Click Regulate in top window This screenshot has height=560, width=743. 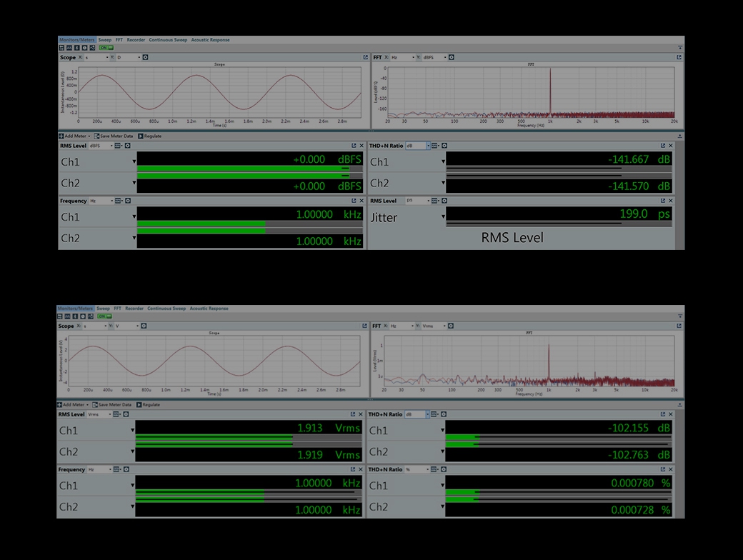pyautogui.click(x=150, y=136)
